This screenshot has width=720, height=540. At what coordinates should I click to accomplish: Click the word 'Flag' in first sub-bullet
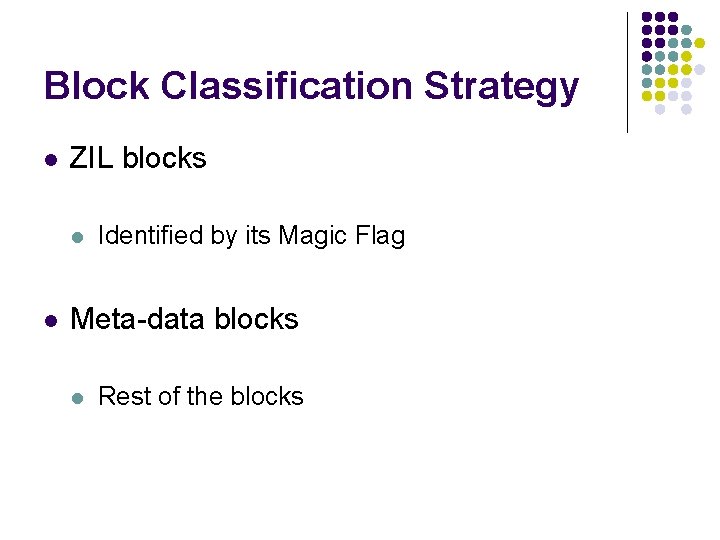point(380,236)
